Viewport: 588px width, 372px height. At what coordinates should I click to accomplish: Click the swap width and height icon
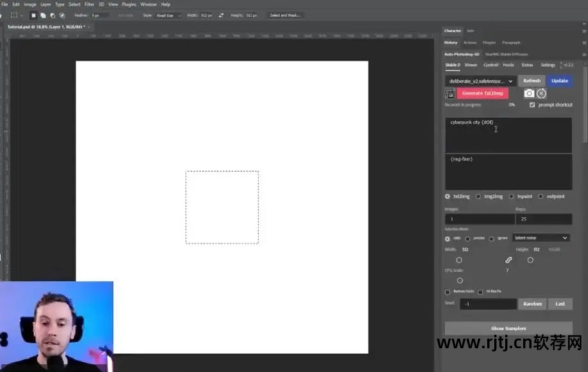coord(221,15)
